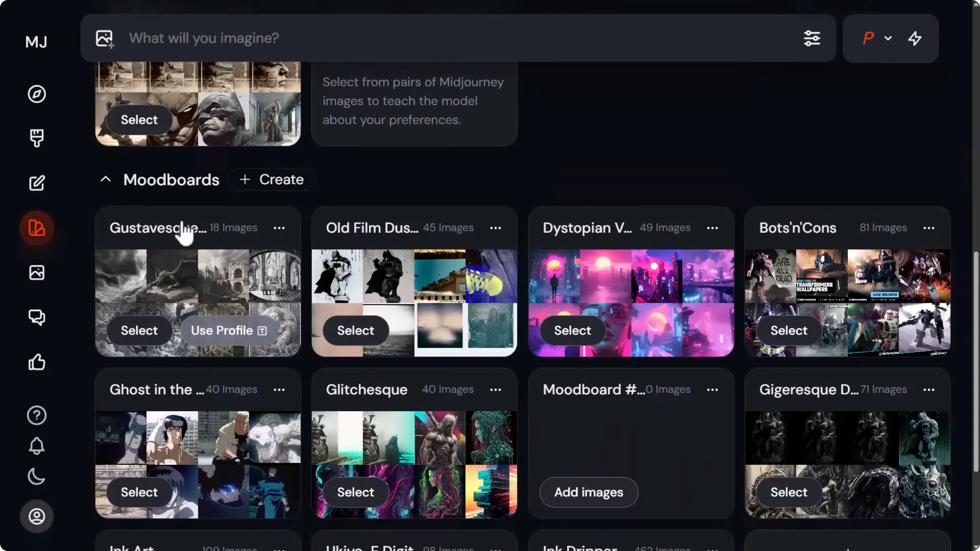
Task: Open the personalization profile P dropdown
Action: [876, 38]
